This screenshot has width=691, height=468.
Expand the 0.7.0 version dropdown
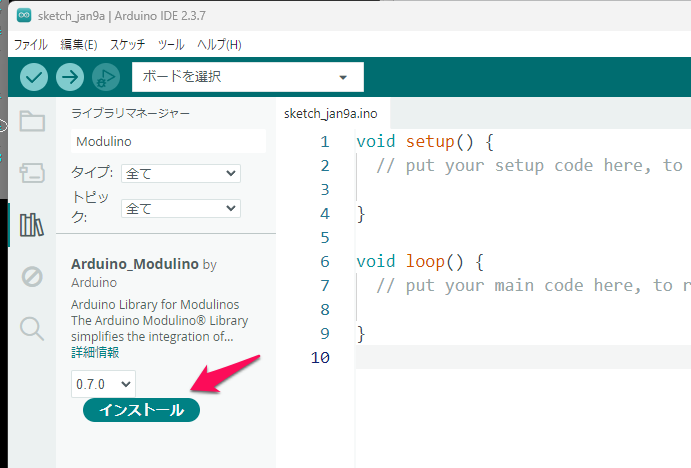pyautogui.click(x=103, y=383)
